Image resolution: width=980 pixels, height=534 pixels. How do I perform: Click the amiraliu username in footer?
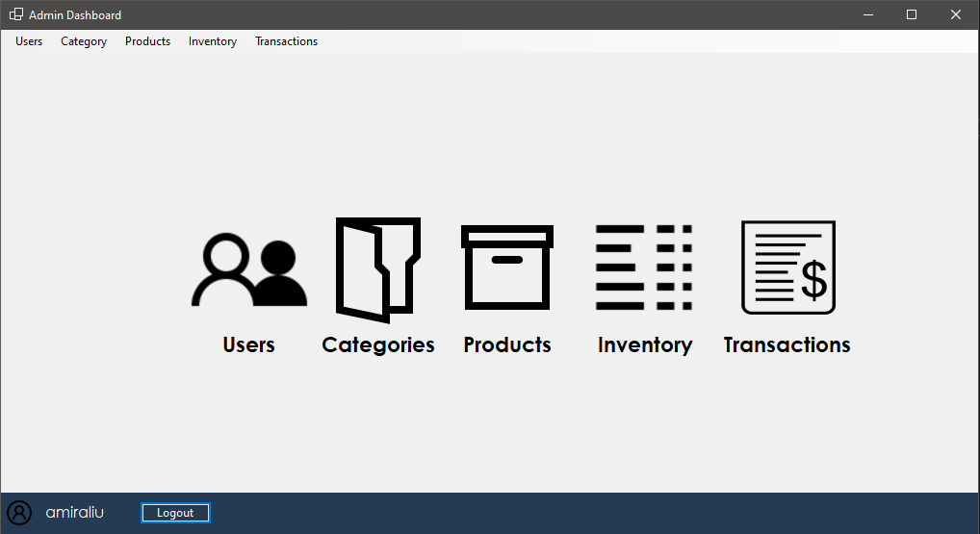(74, 513)
